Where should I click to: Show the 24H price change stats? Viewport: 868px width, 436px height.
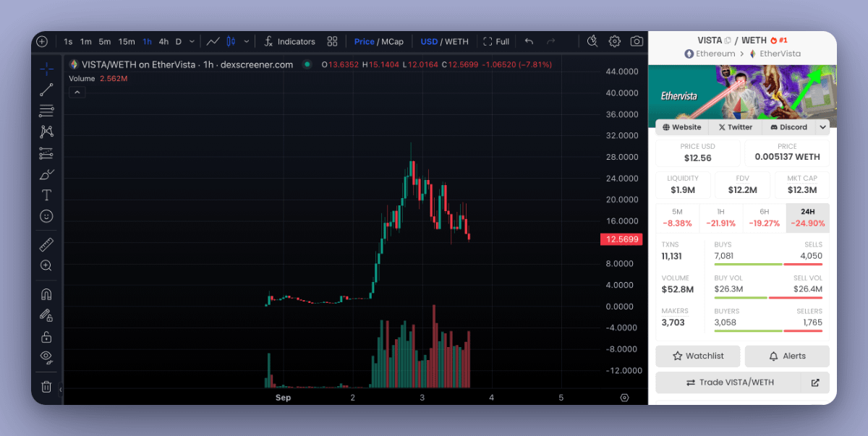tap(808, 218)
